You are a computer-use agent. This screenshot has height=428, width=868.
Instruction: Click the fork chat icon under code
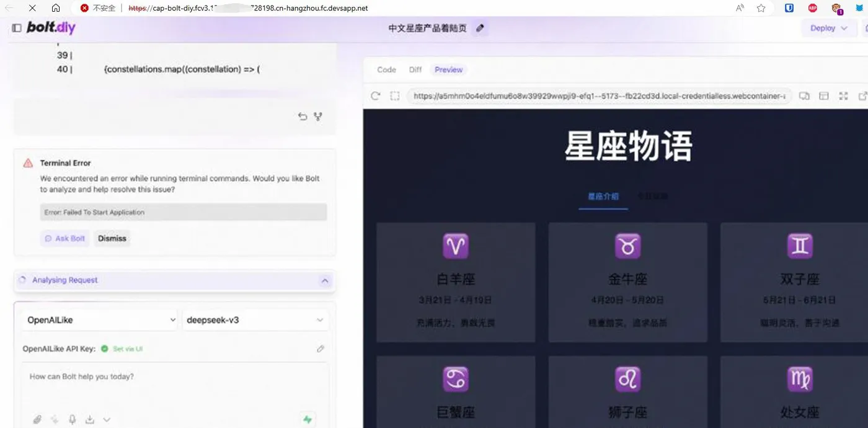tap(318, 116)
